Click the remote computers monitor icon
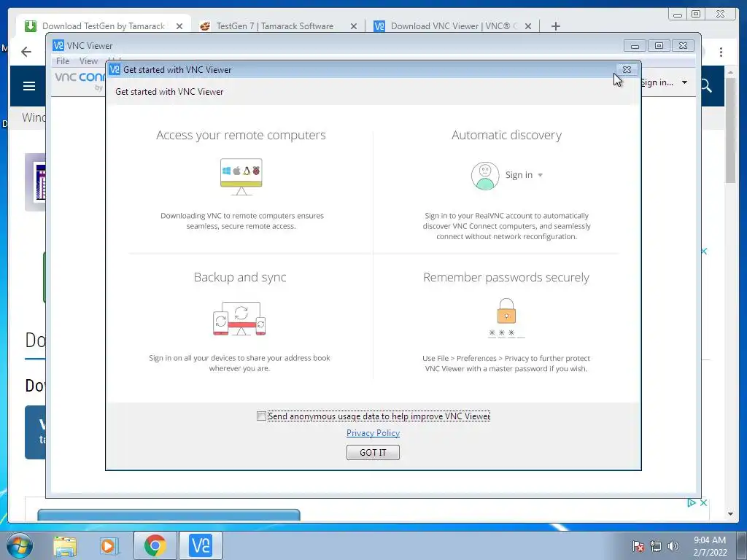Screen dimensions: 747x560 click(x=241, y=176)
